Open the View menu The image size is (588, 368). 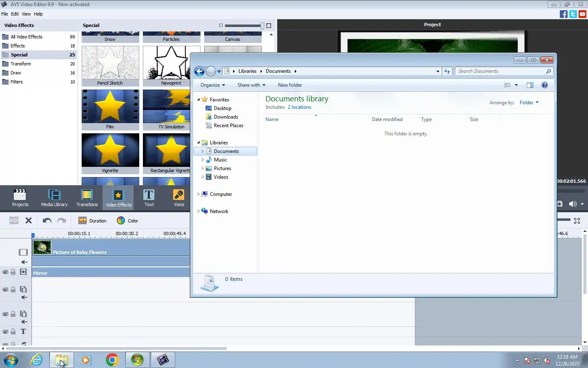tap(26, 14)
